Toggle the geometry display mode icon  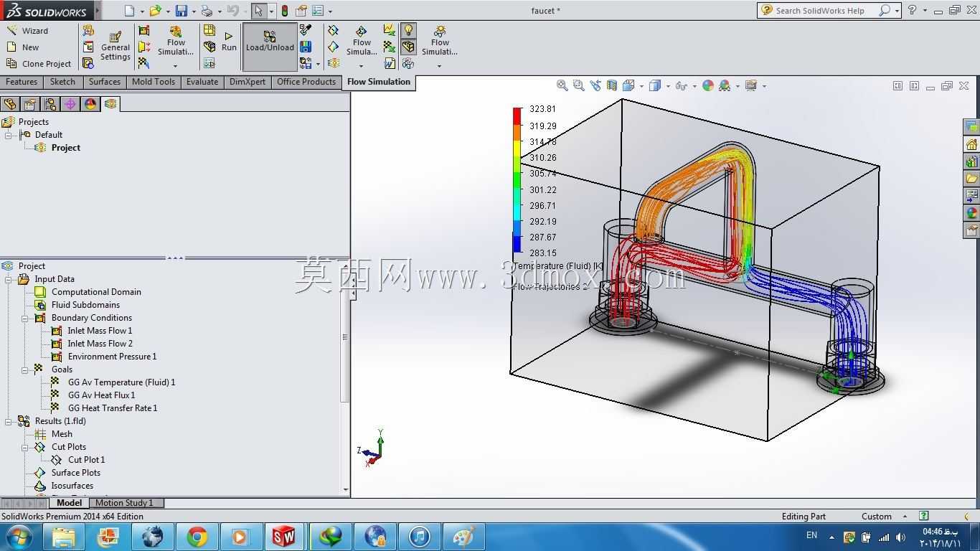point(408,47)
